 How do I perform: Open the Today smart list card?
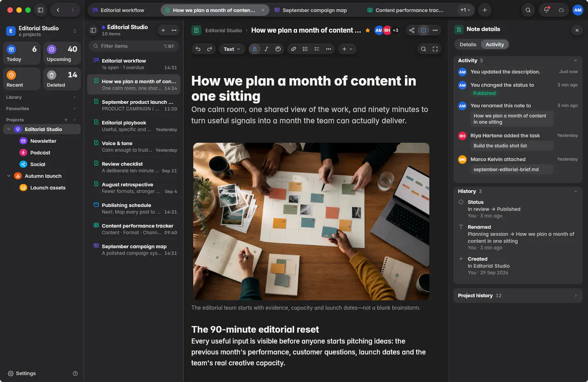pyautogui.click(x=22, y=53)
